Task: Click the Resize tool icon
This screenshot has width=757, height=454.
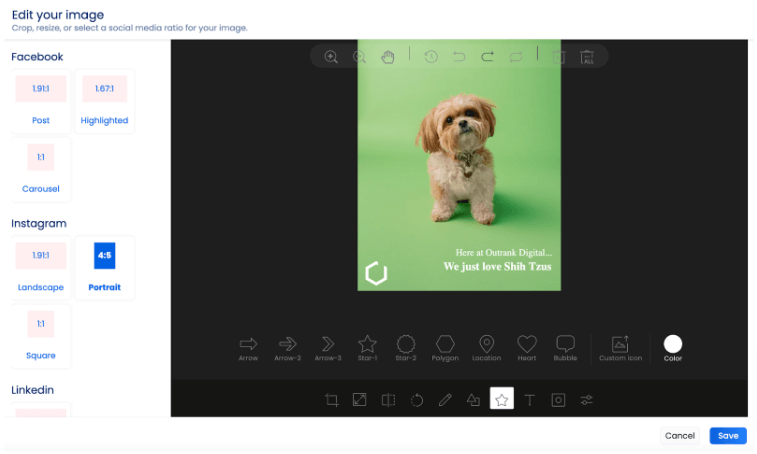Action: point(360,400)
